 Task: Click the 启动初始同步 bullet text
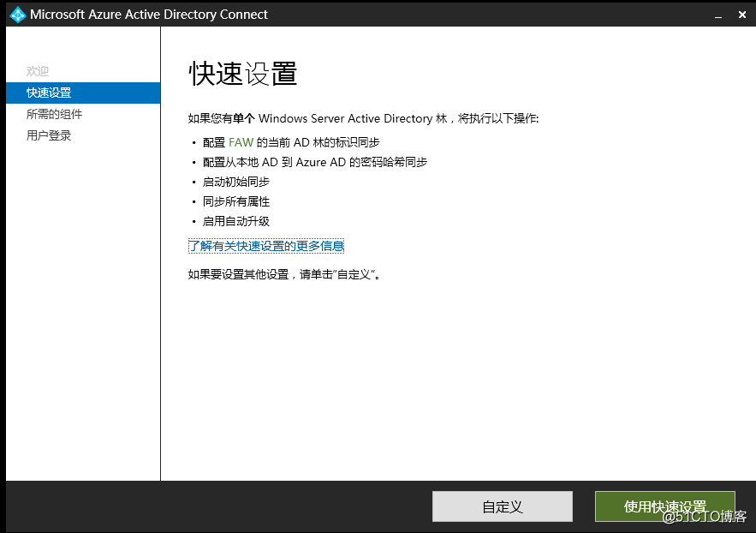(x=236, y=182)
